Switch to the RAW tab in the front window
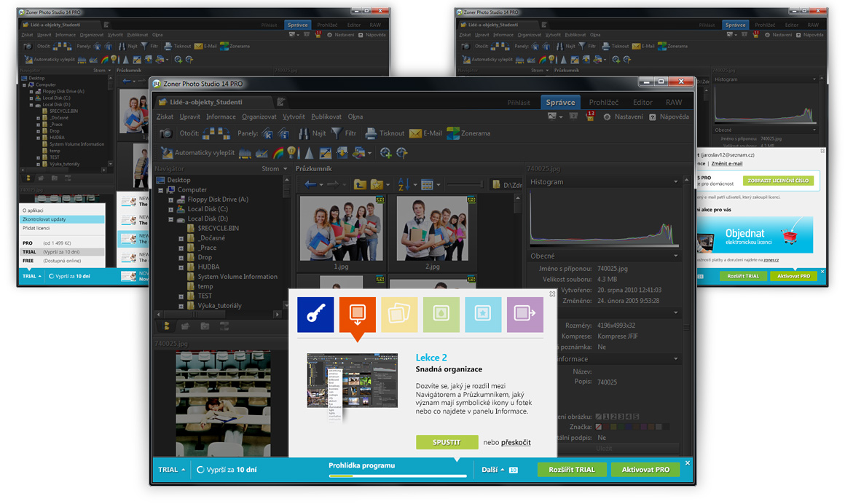This screenshot has height=504, width=845. (674, 103)
